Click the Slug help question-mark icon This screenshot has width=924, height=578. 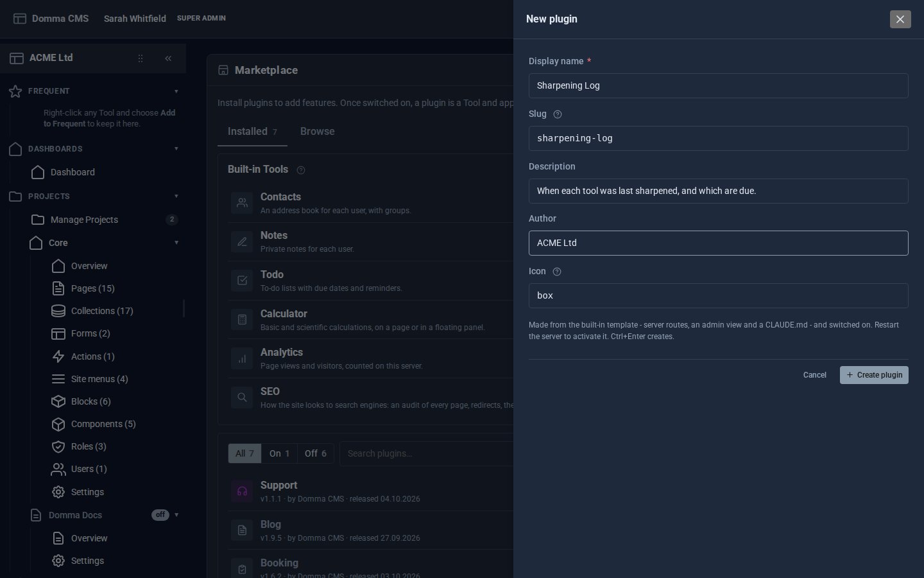(x=558, y=114)
